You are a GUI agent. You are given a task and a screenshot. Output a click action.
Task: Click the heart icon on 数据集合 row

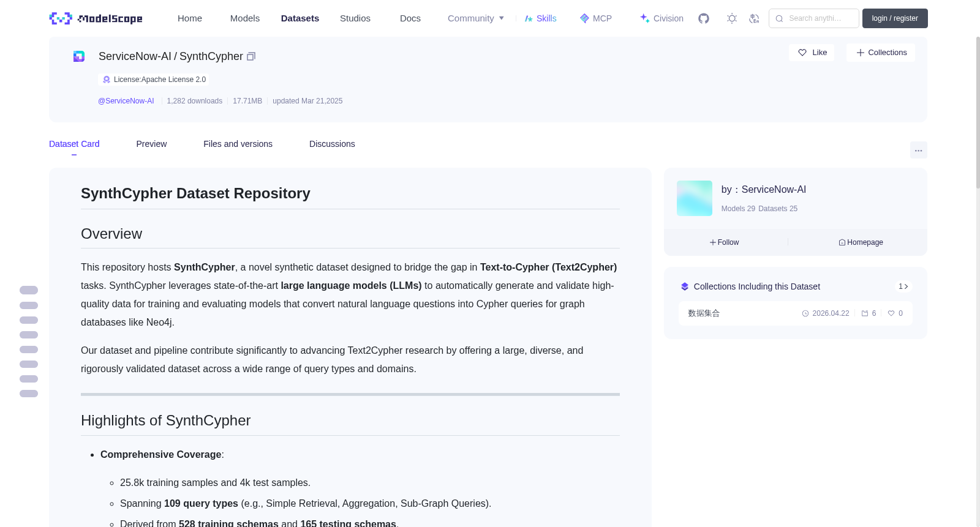tap(891, 313)
